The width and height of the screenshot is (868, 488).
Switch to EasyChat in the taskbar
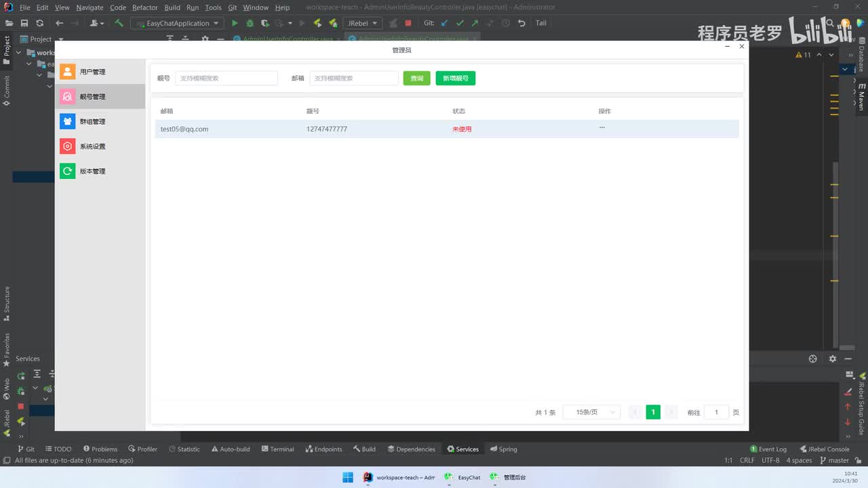462,477
